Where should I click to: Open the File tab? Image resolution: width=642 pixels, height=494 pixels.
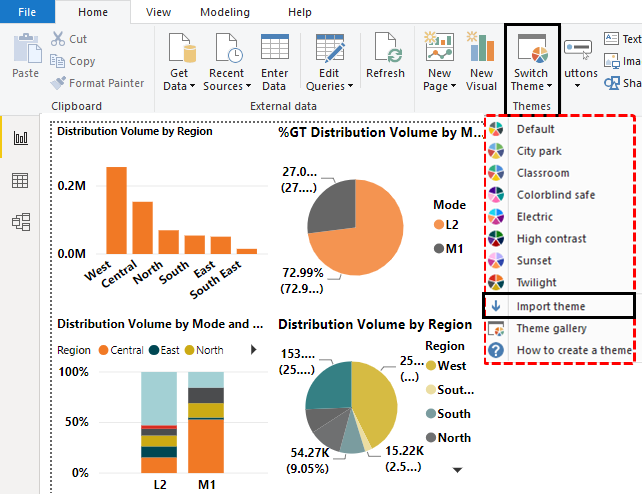27,12
